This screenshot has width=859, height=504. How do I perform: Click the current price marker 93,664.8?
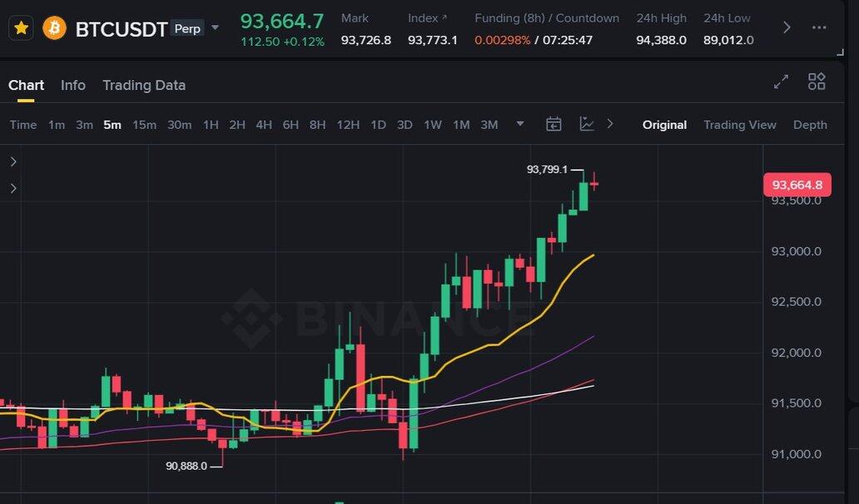[797, 185]
